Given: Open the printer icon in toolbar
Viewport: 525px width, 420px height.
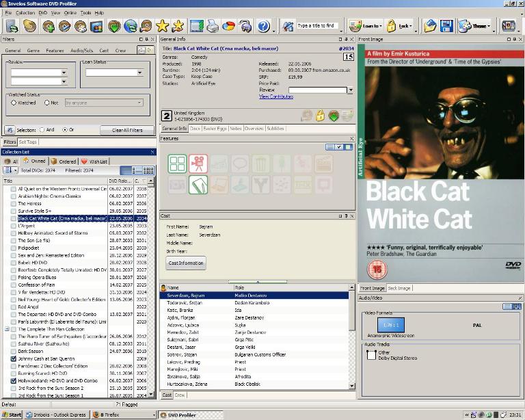Looking at the screenshot, I should pos(213,26).
